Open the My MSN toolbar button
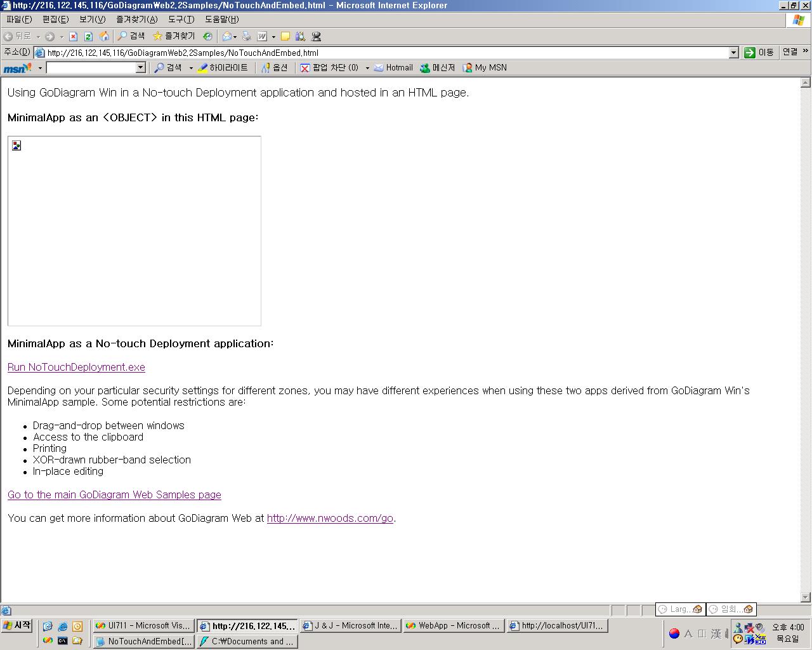Screen dimensions: 812x650 pos(485,68)
